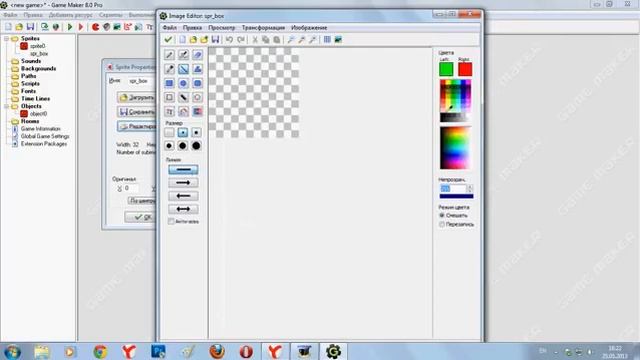Image resolution: width=640 pixels, height=360 pixels.
Task: Run the game with green play icon
Action: [70, 27]
